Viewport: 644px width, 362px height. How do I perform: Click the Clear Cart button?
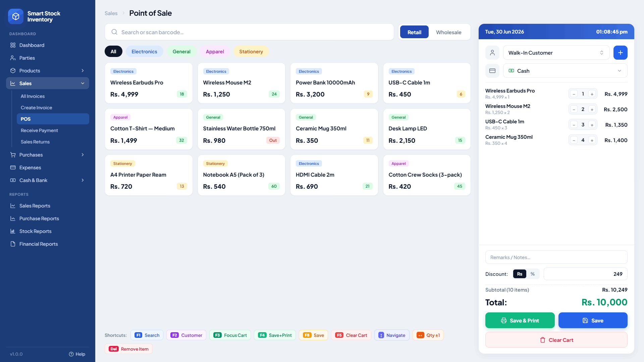click(556, 340)
